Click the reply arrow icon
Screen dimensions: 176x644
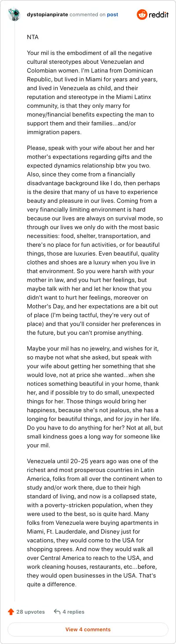(x=57, y=611)
